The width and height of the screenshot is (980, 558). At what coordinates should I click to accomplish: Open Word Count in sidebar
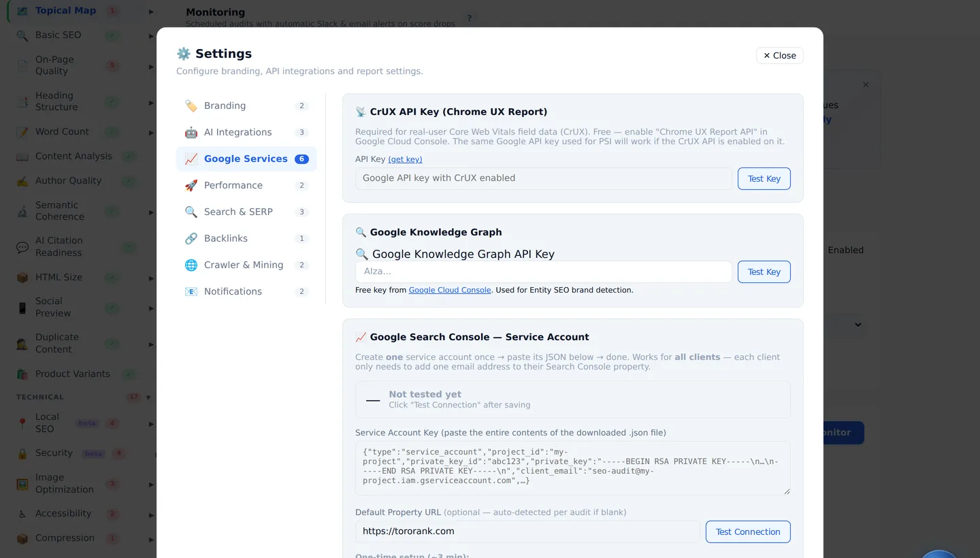(x=62, y=132)
